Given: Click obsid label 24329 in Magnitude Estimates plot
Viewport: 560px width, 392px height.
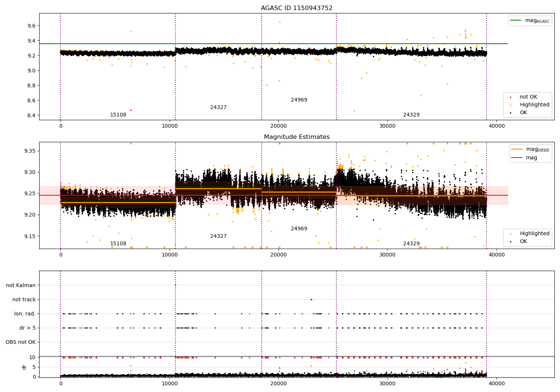Looking at the screenshot, I should click(411, 244).
